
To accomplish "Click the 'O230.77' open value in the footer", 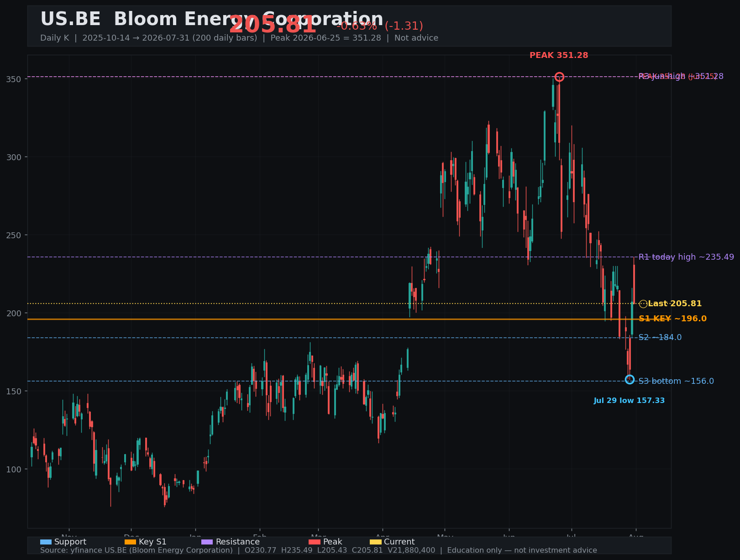I will coord(260,550).
